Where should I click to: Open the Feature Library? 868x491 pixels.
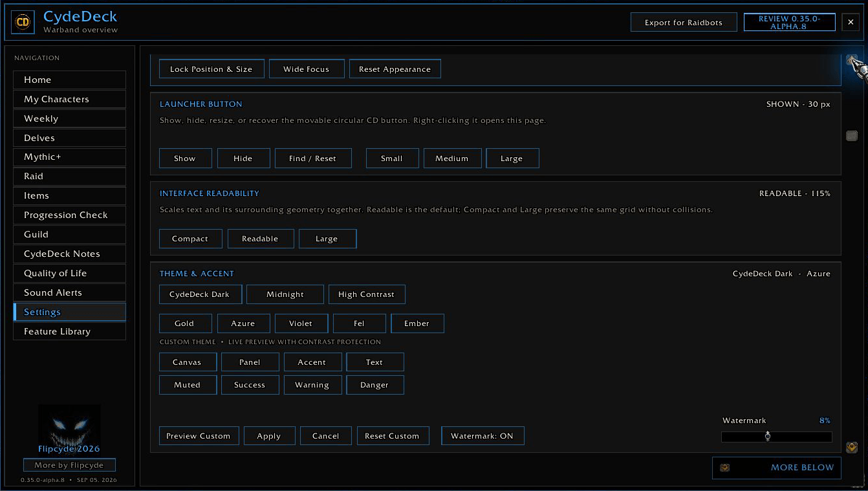pyautogui.click(x=70, y=332)
